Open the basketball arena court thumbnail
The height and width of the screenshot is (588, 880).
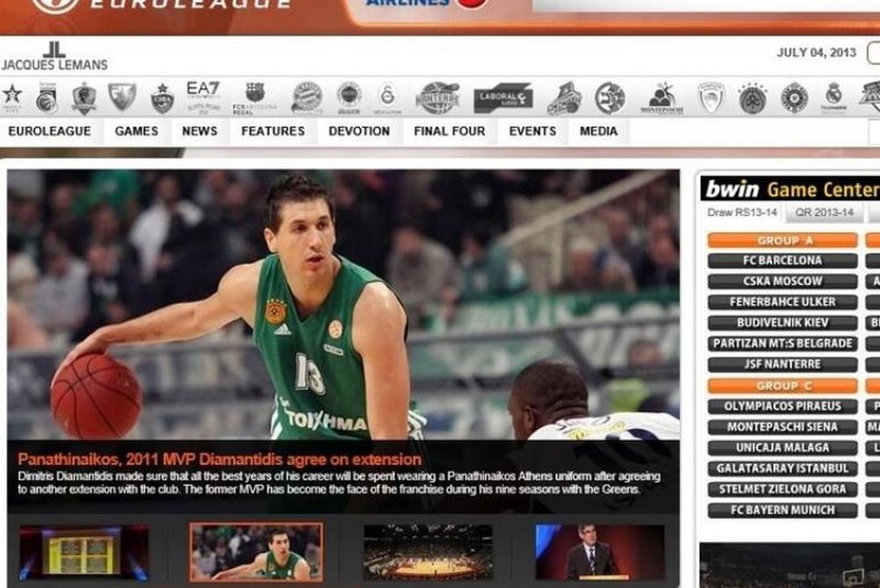[428, 552]
